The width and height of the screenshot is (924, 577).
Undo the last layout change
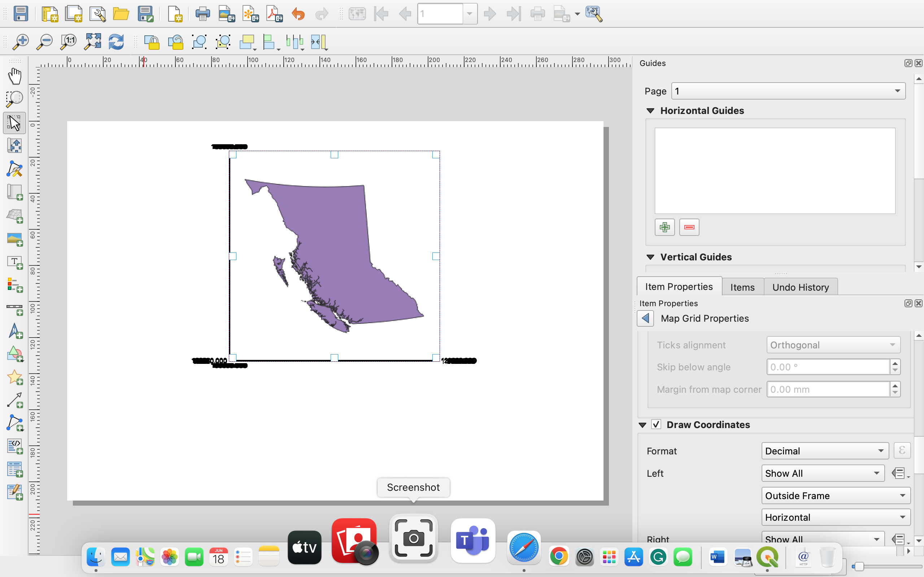[x=298, y=14]
